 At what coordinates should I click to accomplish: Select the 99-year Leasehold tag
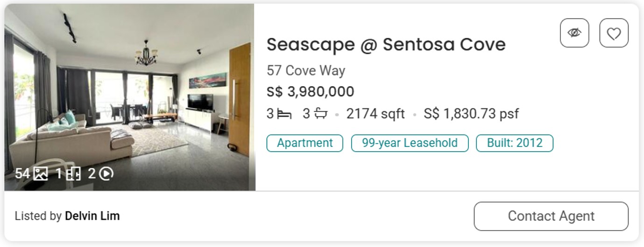410,143
